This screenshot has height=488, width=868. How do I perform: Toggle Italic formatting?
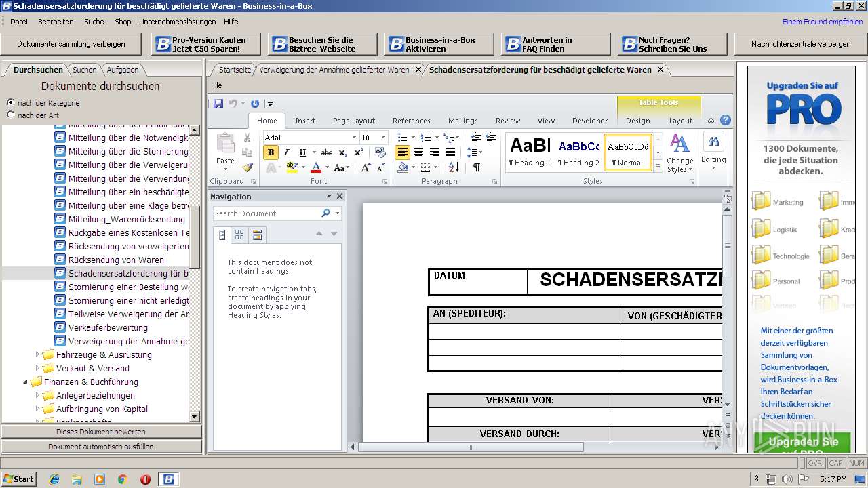point(286,152)
